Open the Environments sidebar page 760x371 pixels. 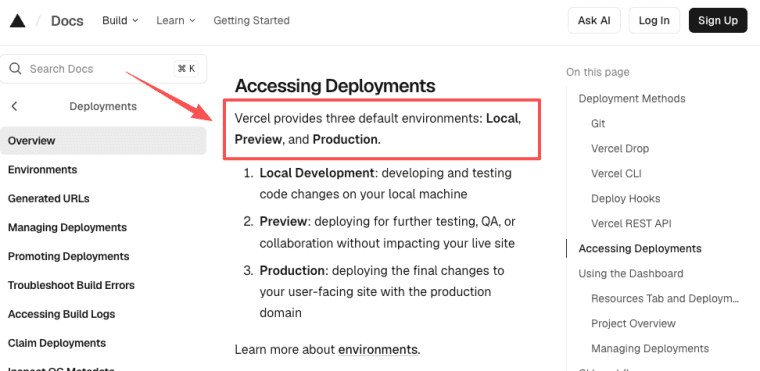click(43, 170)
